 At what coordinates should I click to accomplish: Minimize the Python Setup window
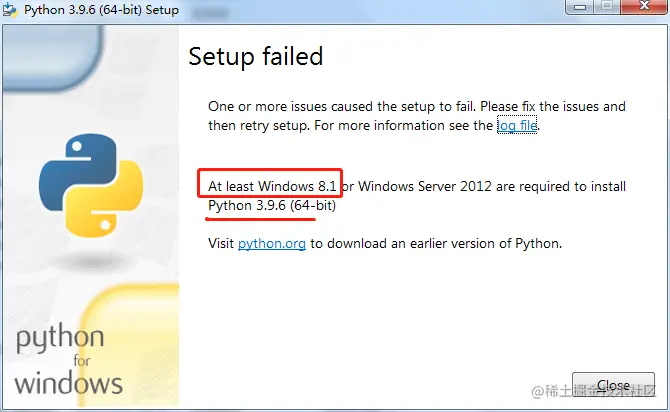[579, 6]
